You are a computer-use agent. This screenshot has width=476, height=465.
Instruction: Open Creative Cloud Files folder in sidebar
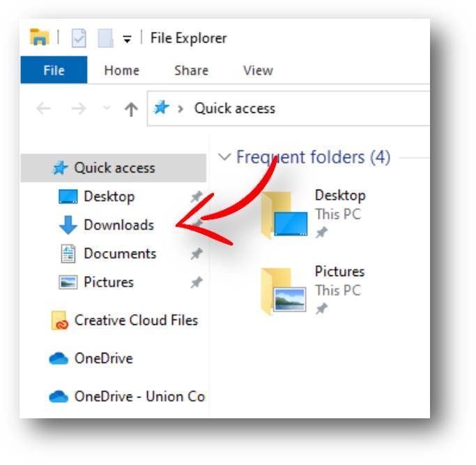pyautogui.click(x=125, y=320)
